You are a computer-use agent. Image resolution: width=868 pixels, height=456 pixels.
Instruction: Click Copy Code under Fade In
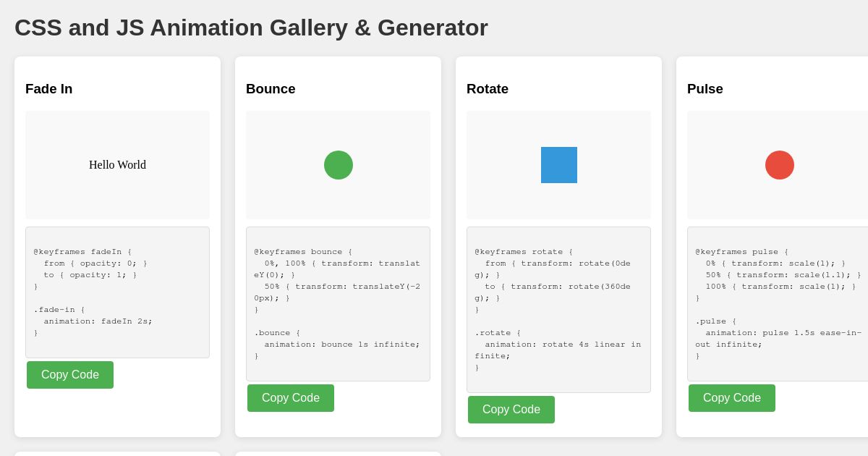(x=70, y=375)
